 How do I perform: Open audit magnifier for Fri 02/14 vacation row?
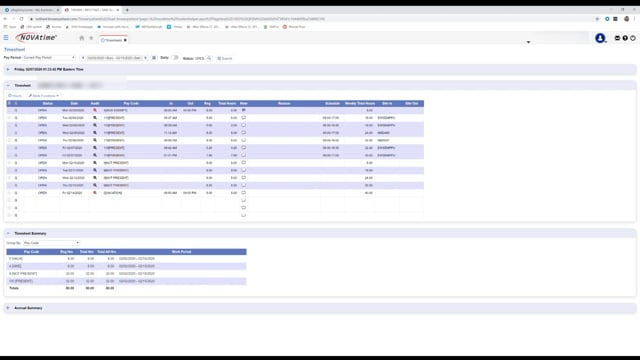click(x=95, y=193)
